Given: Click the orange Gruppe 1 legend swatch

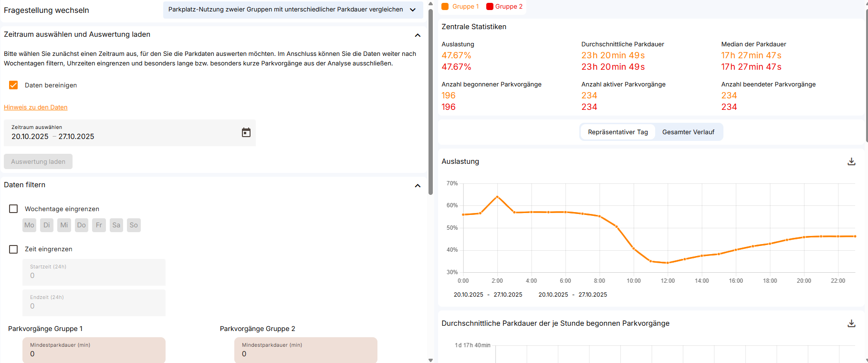Looking at the screenshot, I should 445,7.
